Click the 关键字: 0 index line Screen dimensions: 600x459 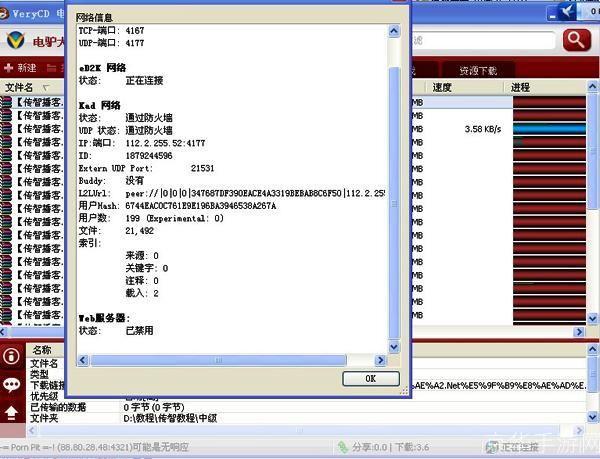point(147,268)
